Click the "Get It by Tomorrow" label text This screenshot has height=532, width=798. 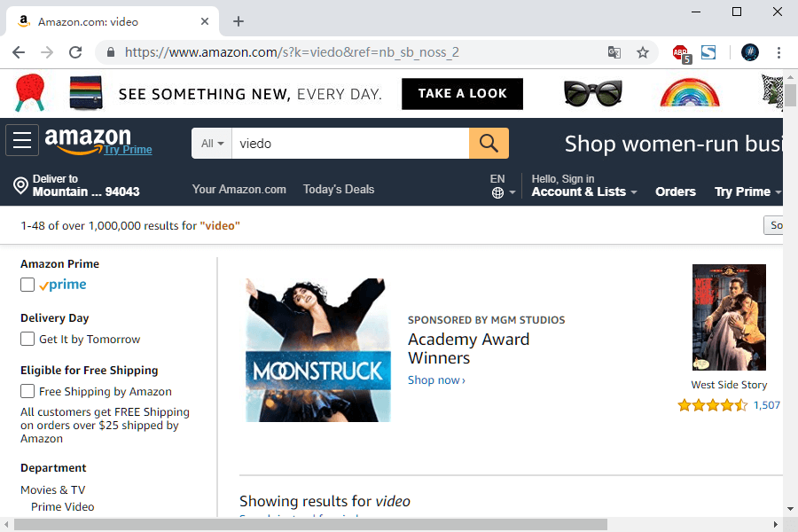90,339
